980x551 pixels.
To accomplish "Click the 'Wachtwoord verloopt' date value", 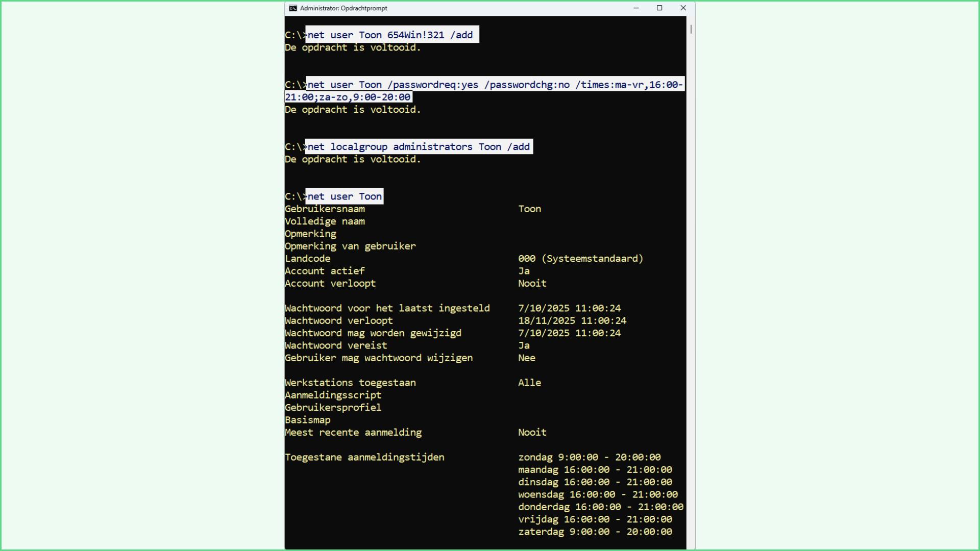I will [572, 321].
